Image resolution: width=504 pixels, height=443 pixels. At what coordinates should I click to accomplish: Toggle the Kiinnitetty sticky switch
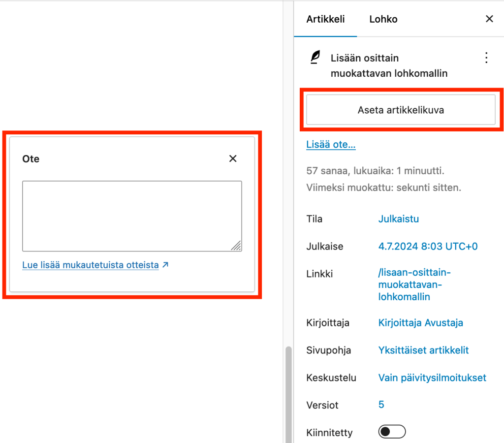(392, 432)
